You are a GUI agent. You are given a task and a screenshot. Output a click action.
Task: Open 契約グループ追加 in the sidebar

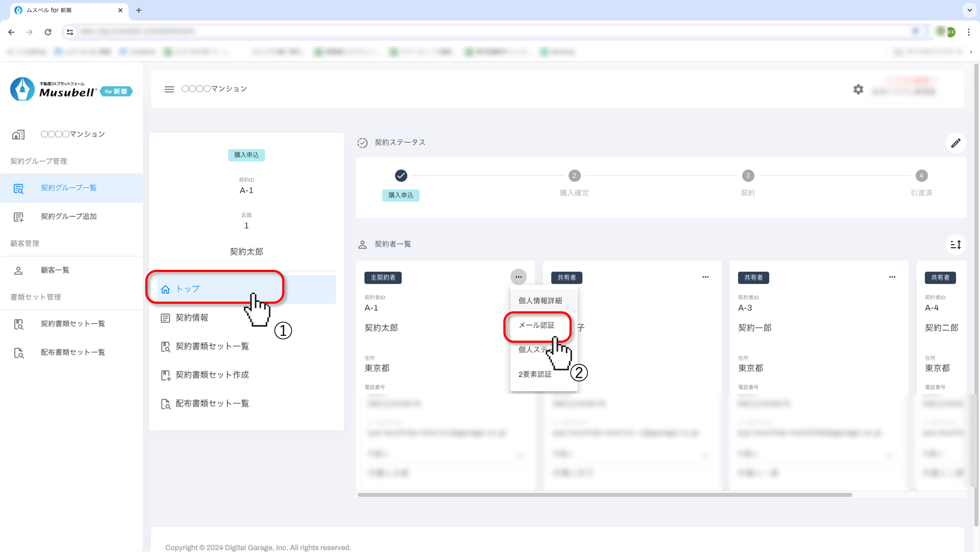click(69, 216)
